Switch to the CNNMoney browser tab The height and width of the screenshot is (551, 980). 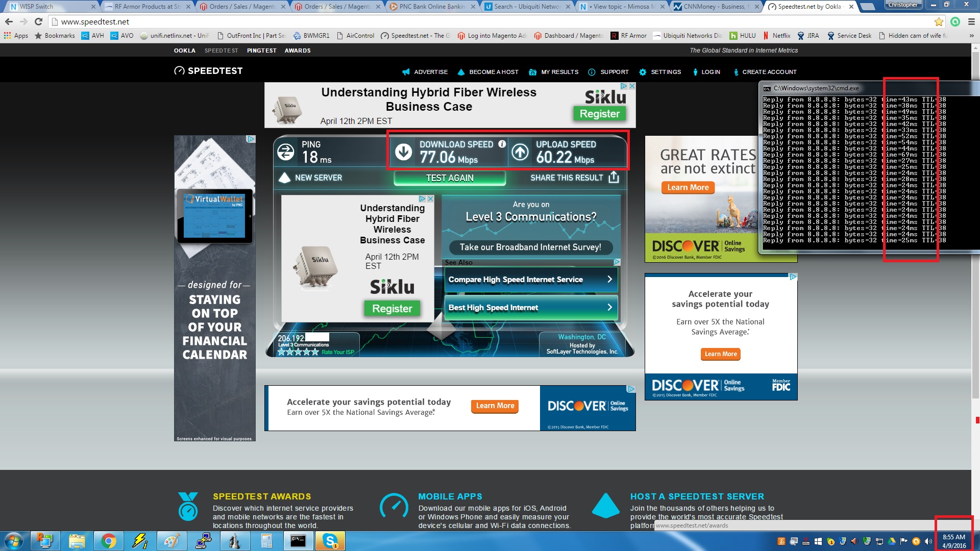tap(712, 7)
